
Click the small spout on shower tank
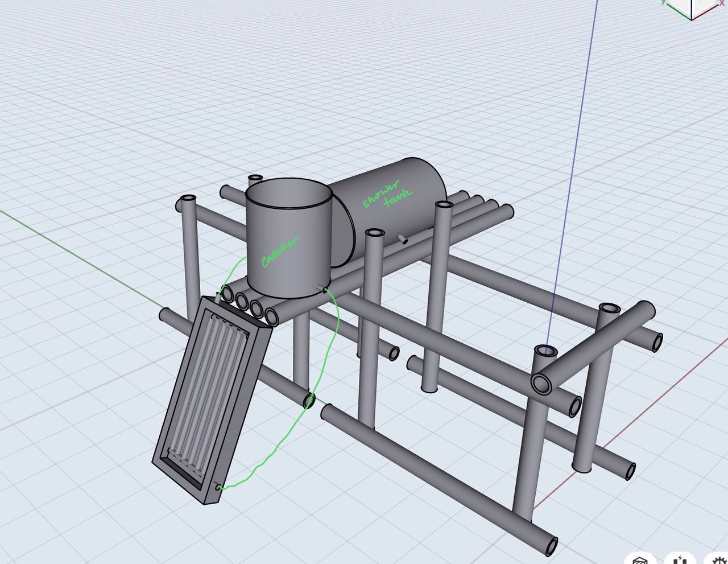coord(402,239)
